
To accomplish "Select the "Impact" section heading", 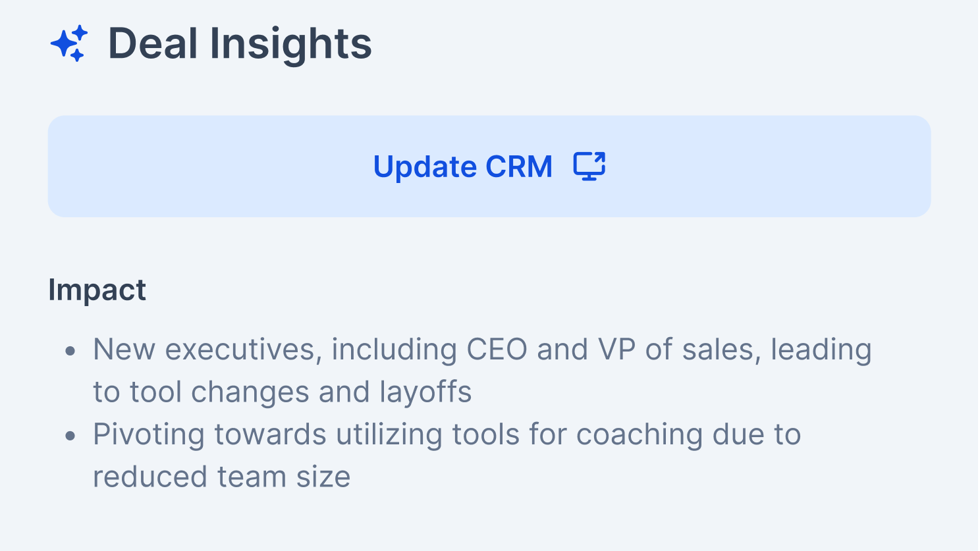I will click(x=97, y=290).
